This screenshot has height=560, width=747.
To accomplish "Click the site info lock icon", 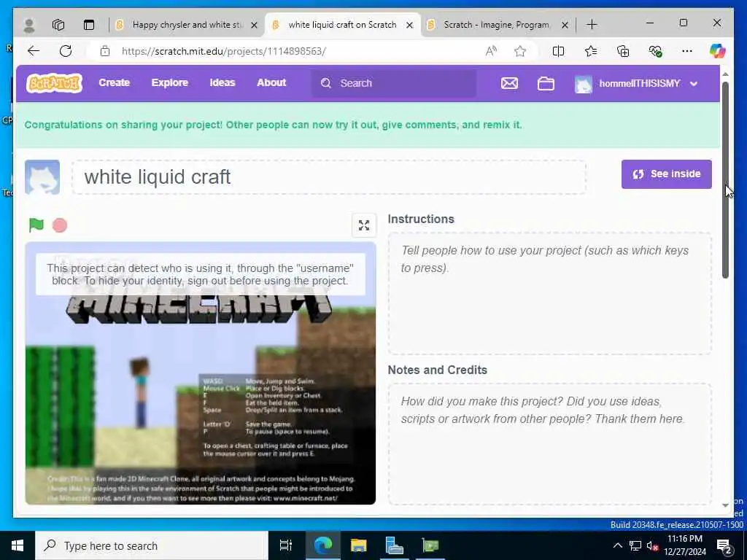I will click(x=105, y=51).
